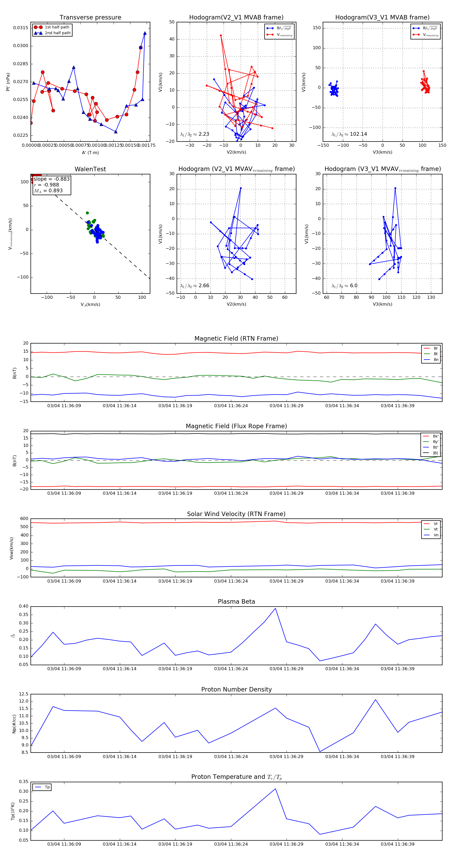The image size is (473, 868).
Task: Select the "By'" legend entry
Action: [431, 442]
